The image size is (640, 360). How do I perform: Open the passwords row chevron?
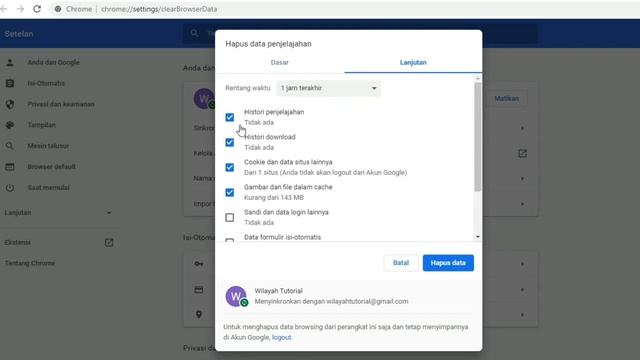click(x=522, y=264)
